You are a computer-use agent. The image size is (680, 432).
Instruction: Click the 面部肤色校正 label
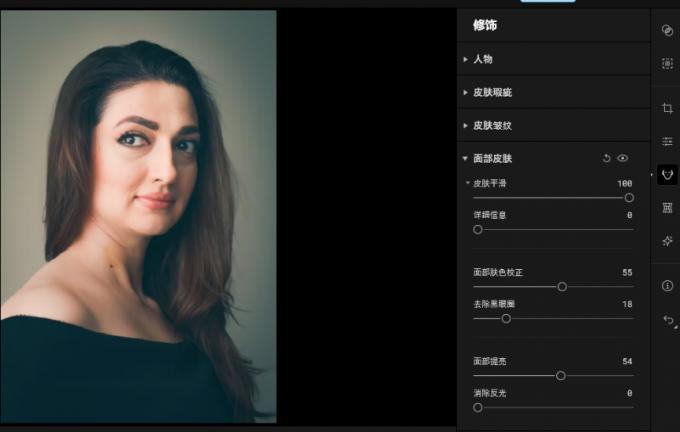(498, 272)
